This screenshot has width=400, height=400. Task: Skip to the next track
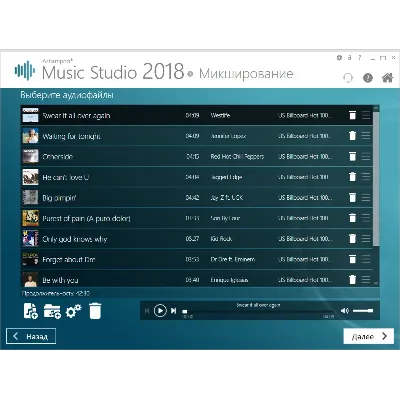[x=173, y=311]
